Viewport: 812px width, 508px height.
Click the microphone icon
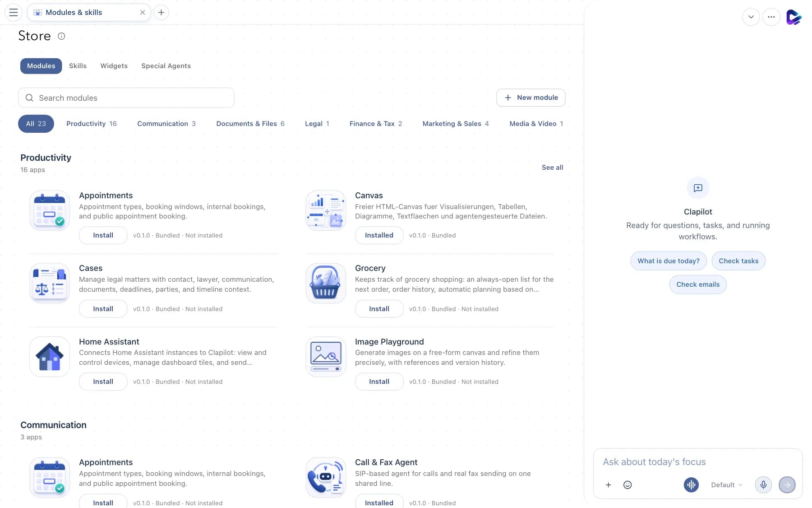[763, 485]
